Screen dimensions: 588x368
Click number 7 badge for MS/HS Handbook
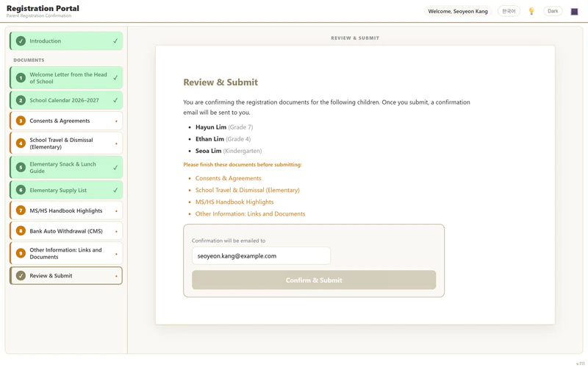(x=21, y=210)
